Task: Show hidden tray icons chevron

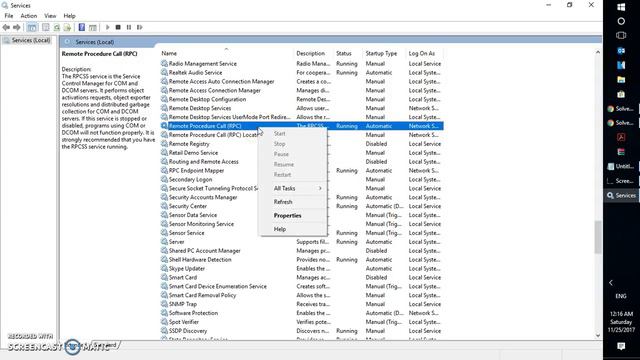Action: click(611, 282)
